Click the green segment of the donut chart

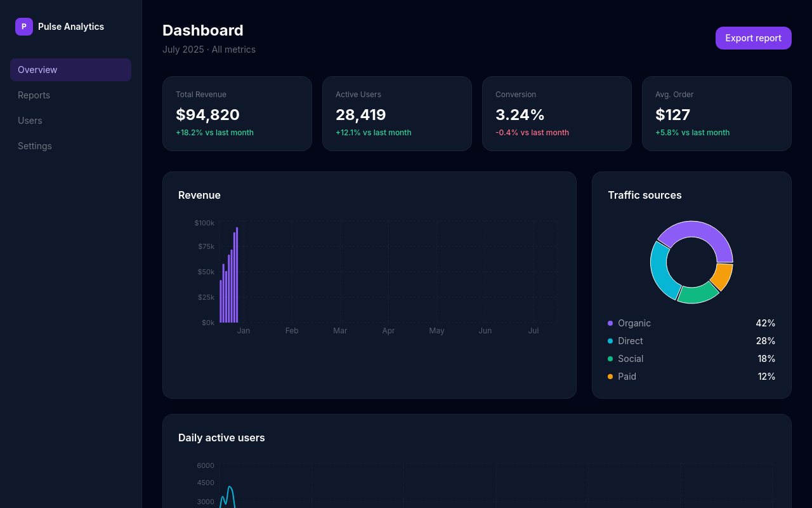tap(698, 295)
